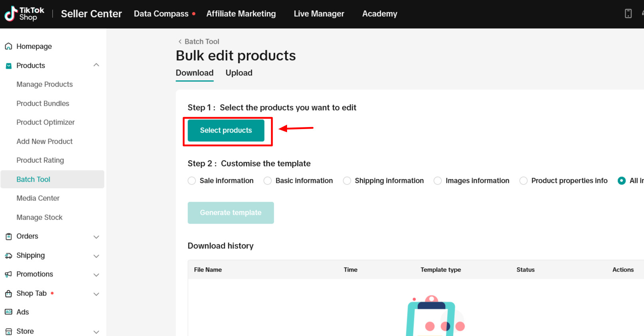Select the Sale information radio button

[x=192, y=181]
